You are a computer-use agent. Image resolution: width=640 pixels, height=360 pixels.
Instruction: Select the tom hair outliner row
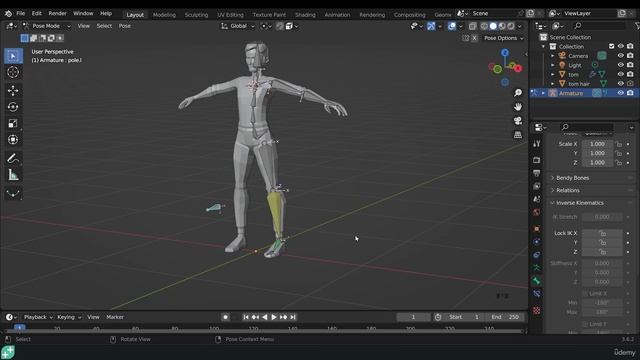tap(584, 84)
